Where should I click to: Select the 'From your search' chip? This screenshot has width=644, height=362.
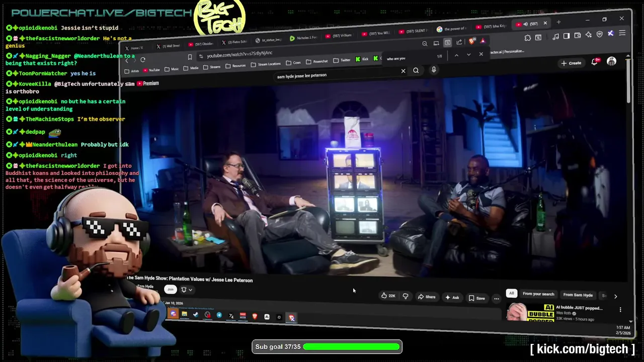pyautogui.click(x=538, y=294)
